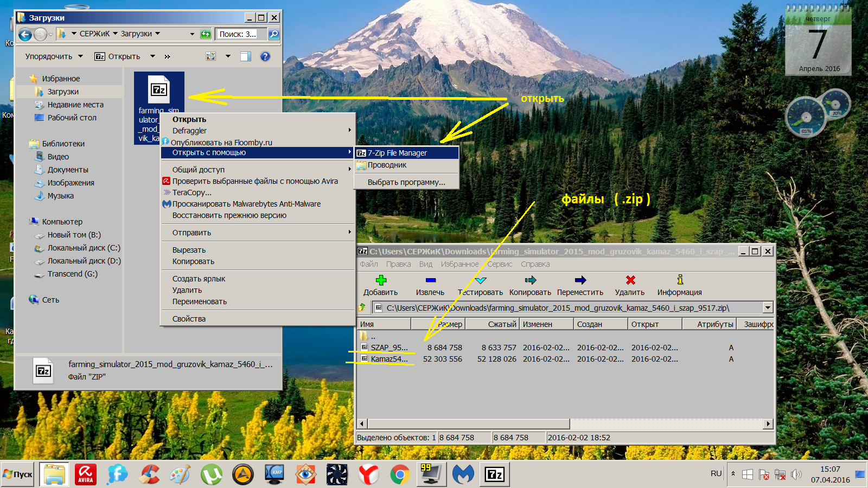Open the Сервис menu in 7-Zip

499,264
